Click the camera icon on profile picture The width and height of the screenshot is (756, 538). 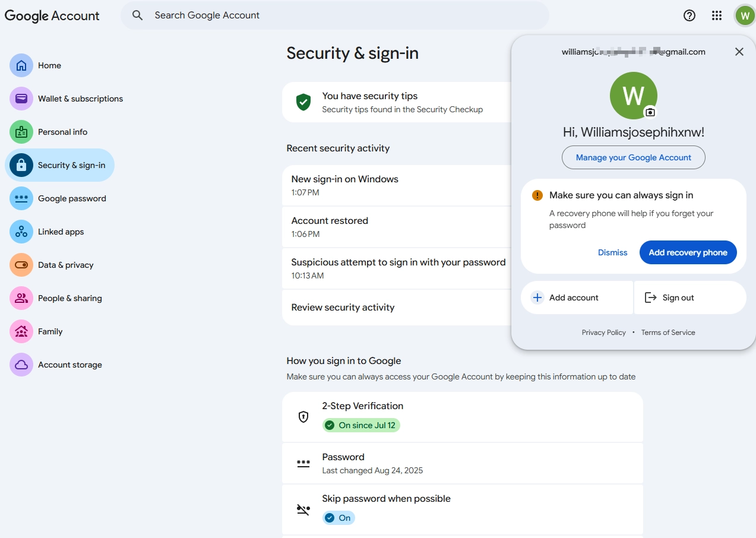650,112
